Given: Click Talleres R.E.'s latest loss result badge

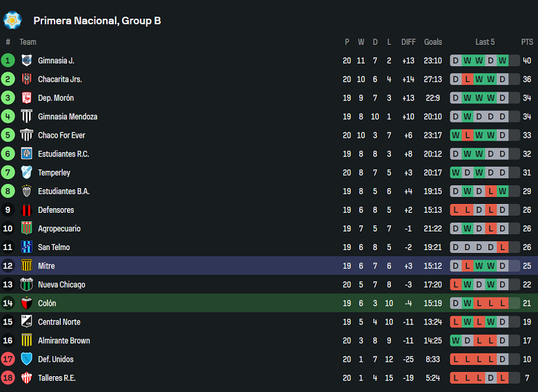Looking at the screenshot, I should pos(502,378).
